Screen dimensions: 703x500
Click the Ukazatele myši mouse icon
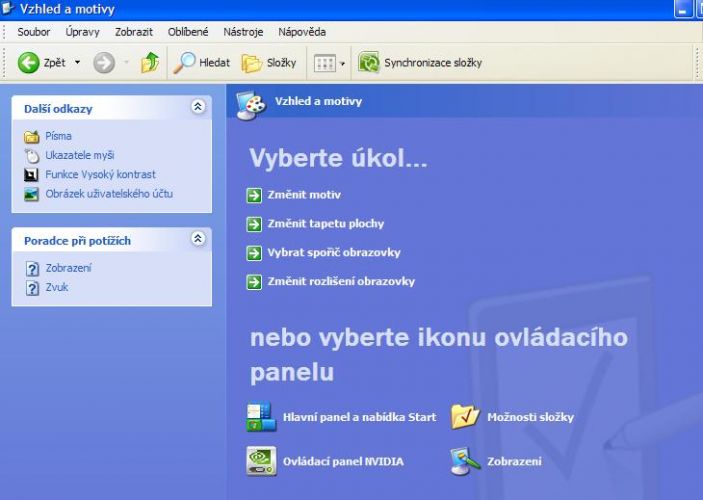click(x=32, y=156)
